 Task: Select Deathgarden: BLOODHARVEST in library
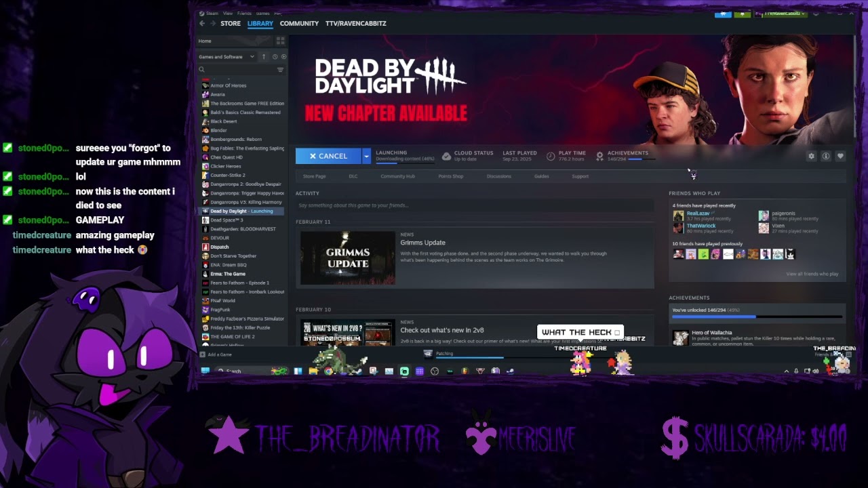pos(243,229)
